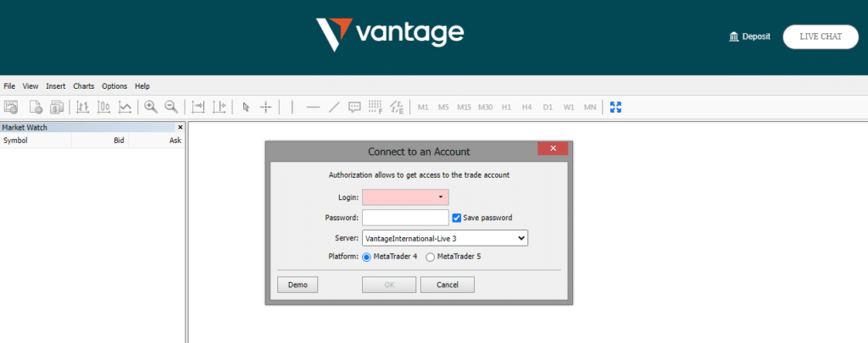Open the Charts menu
868x343 pixels.
pyautogui.click(x=84, y=86)
